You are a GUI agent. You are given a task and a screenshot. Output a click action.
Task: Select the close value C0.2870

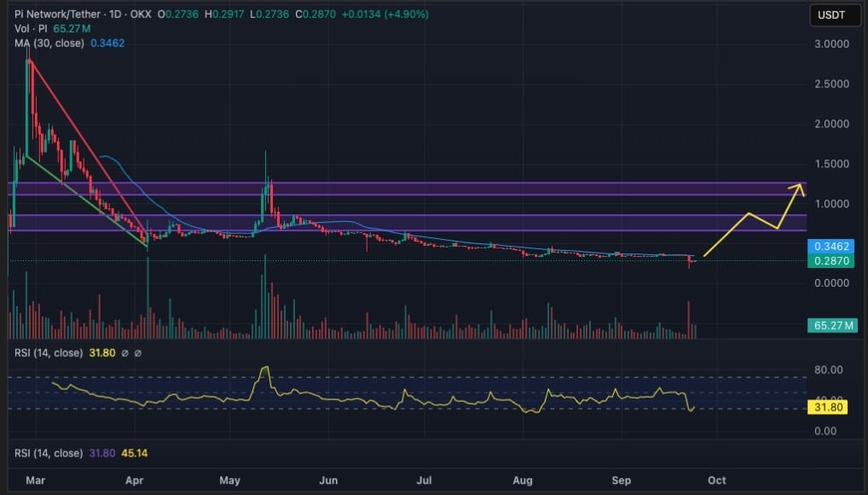315,15
